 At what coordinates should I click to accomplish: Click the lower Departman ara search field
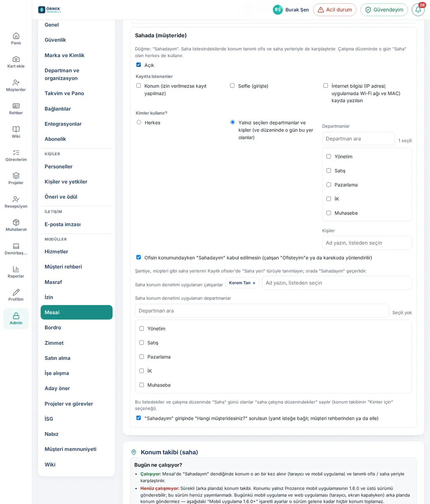point(262,311)
